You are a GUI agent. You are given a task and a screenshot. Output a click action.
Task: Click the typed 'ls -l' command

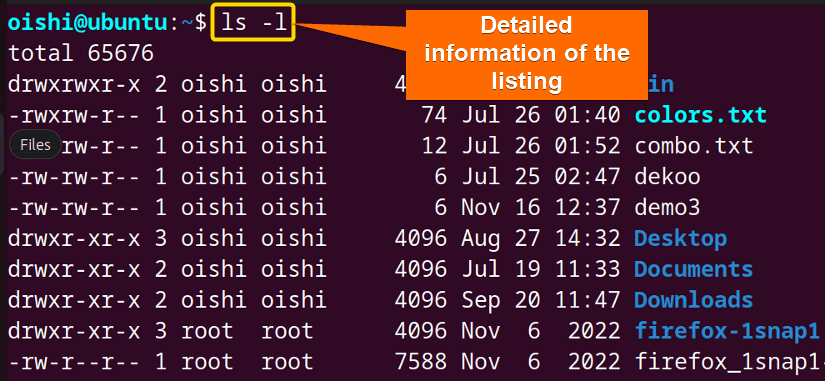tap(254, 24)
